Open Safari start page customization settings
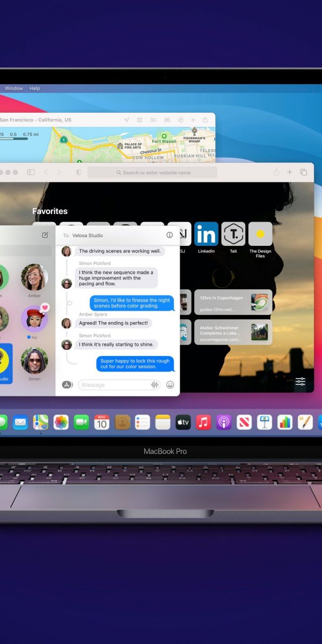 click(x=300, y=382)
